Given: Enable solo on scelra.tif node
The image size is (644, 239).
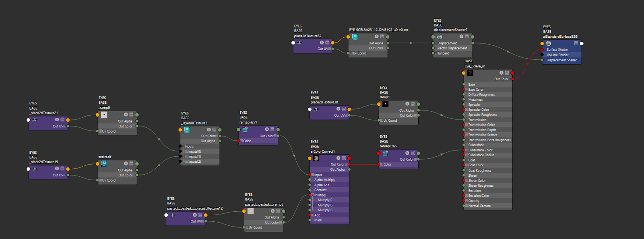Looking at the screenshot, I should pos(126,163).
